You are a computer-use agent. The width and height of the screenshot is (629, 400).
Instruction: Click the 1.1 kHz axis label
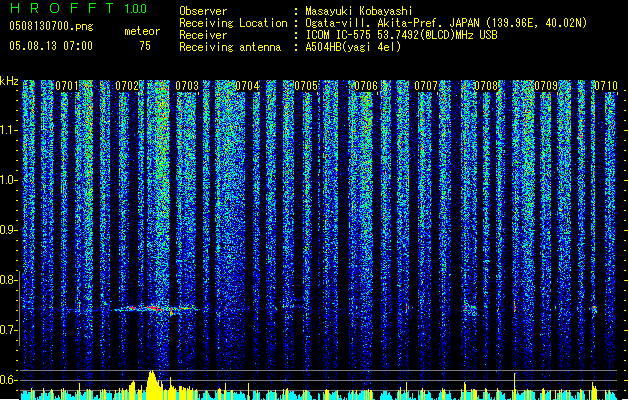coord(9,130)
